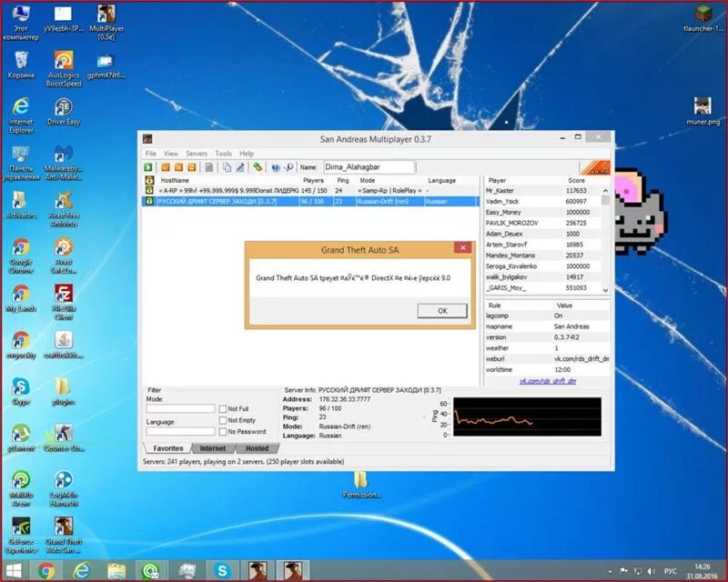Click the Name input field with Dima_Alahagbar
Screen dimensions: 728x582
point(369,167)
